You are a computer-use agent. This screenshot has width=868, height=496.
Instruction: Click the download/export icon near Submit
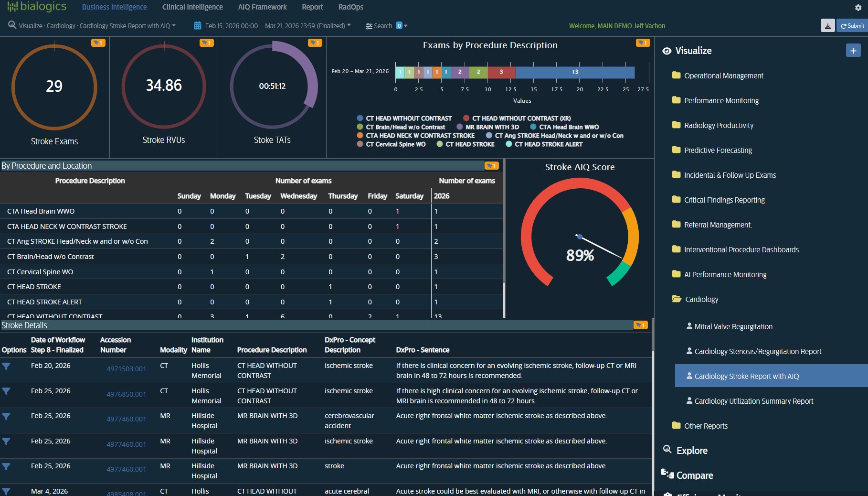coord(828,26)
